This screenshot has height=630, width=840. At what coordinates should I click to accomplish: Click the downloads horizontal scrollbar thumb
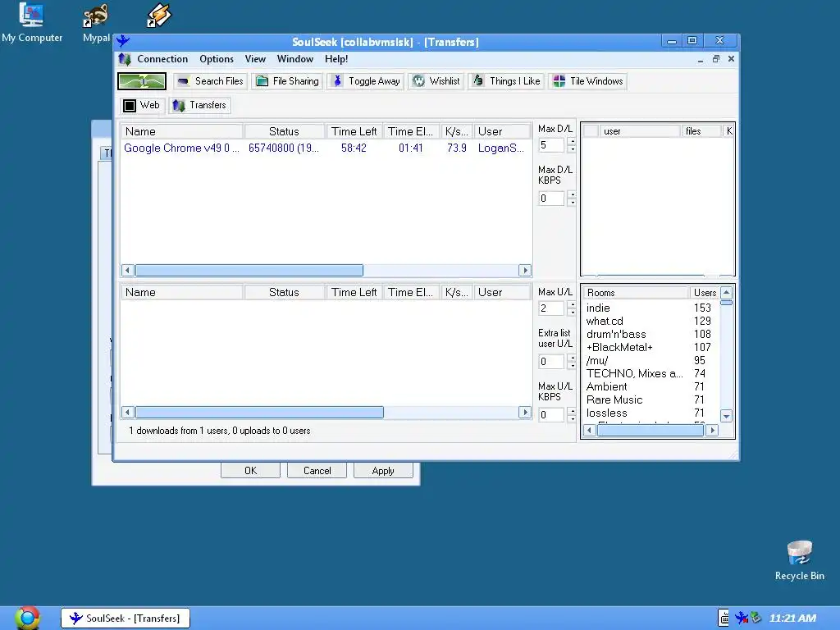pos(249,270)
